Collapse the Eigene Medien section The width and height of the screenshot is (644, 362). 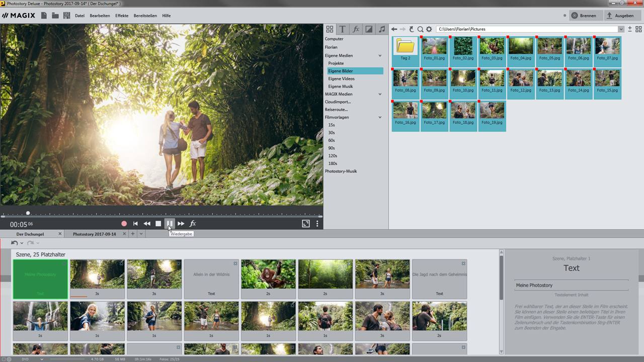tap(380, 55)
